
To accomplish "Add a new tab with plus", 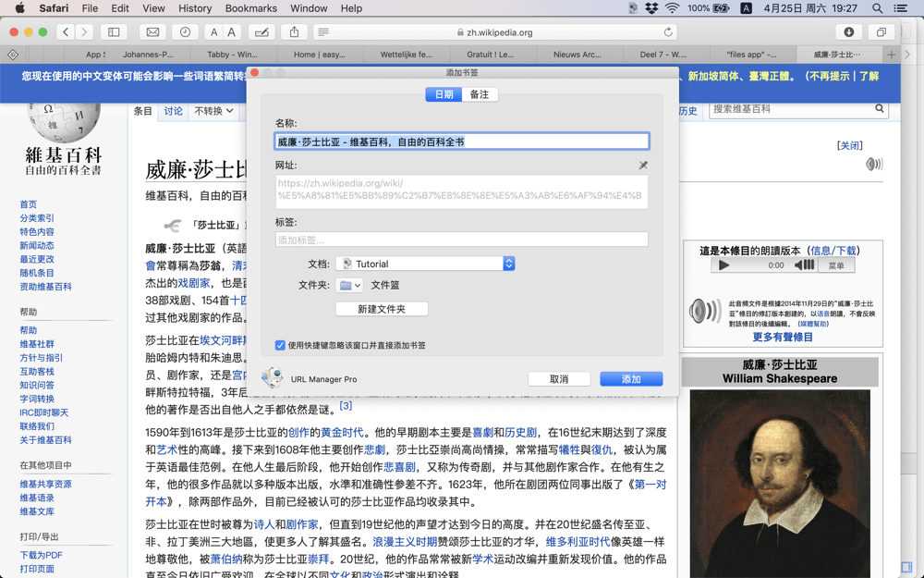I will point(891,55).
